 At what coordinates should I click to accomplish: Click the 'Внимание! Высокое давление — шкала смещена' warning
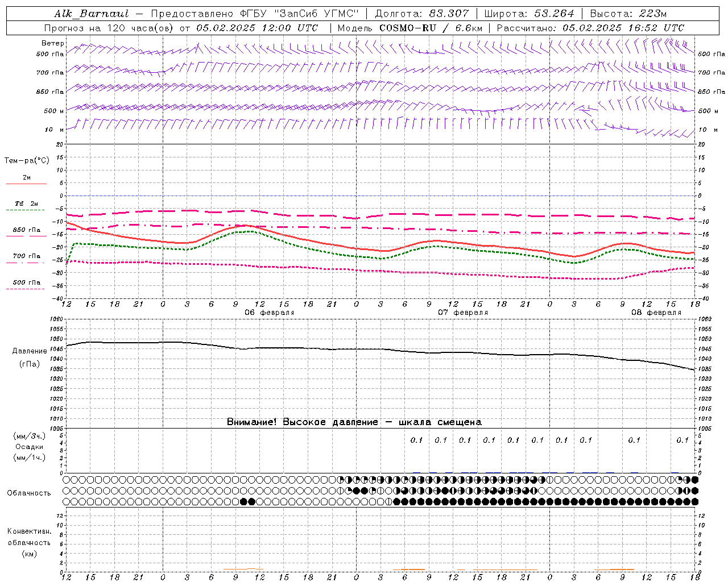point(354,422)
